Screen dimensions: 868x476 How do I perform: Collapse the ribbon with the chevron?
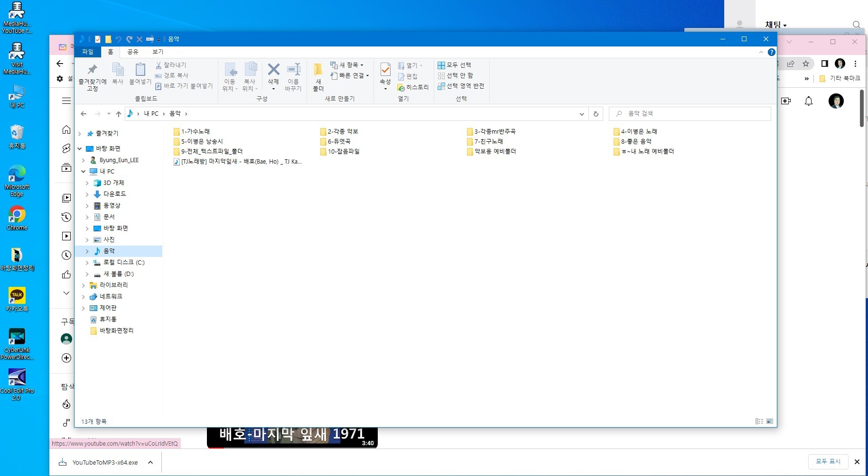click(x=761, y=52)
